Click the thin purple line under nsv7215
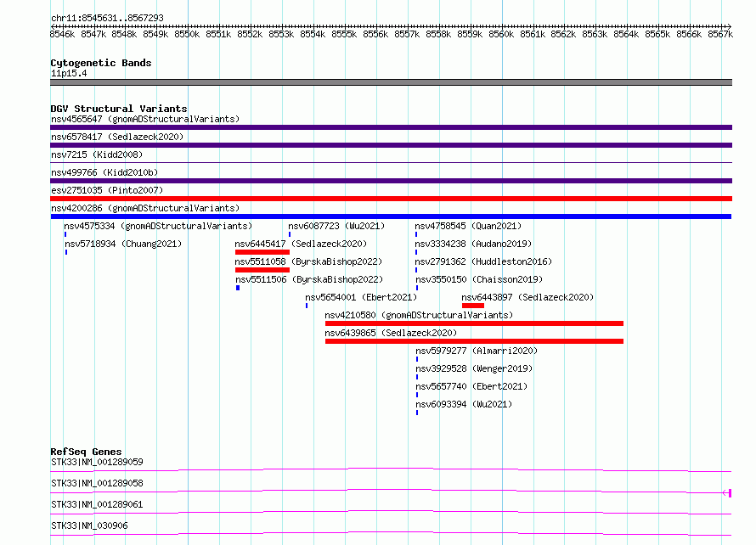 point(391,163)
